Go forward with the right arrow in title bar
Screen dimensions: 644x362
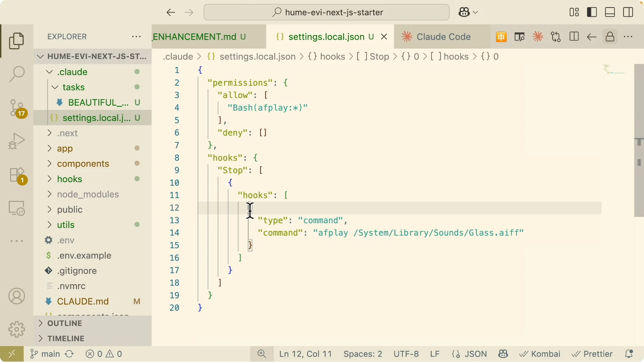coord(189,13)
